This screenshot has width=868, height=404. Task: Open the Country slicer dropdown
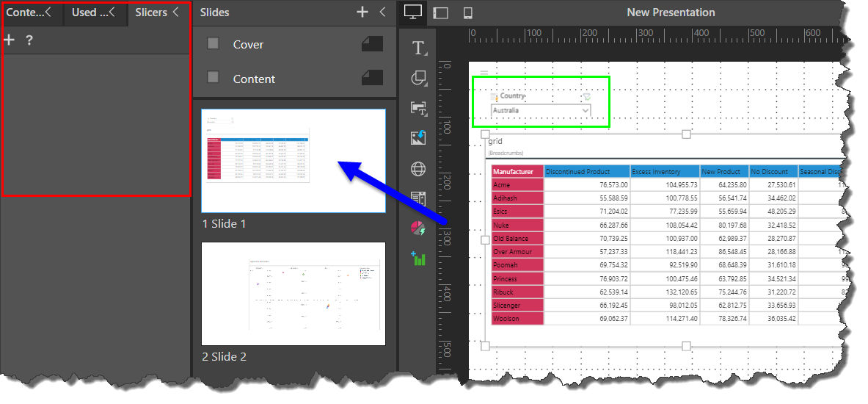[x=585, y=110]
